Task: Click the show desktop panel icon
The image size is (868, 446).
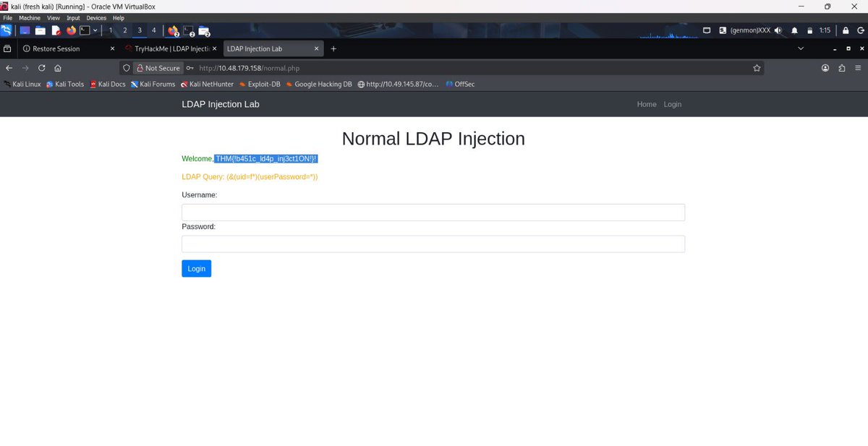Action: 25,30
